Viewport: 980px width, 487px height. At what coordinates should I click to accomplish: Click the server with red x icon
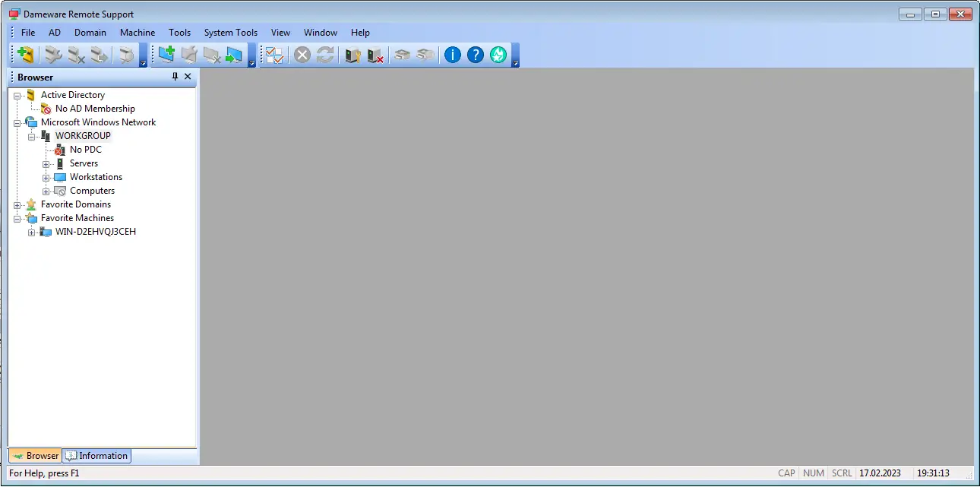coord(375,55)
